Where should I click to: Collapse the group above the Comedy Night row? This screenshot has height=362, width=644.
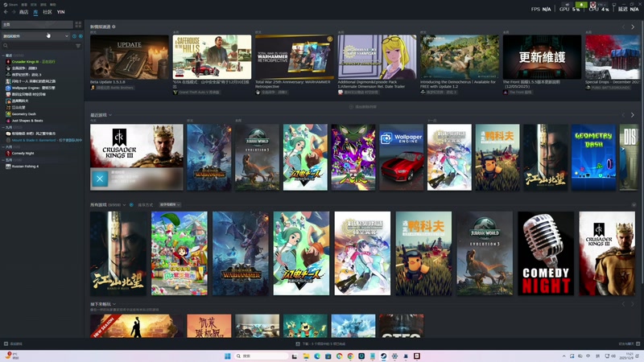4,146
